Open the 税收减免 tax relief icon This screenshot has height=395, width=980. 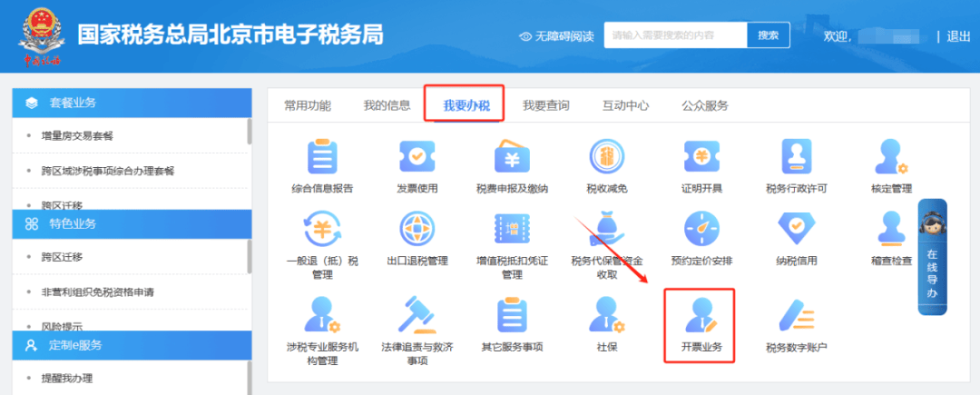606,157
